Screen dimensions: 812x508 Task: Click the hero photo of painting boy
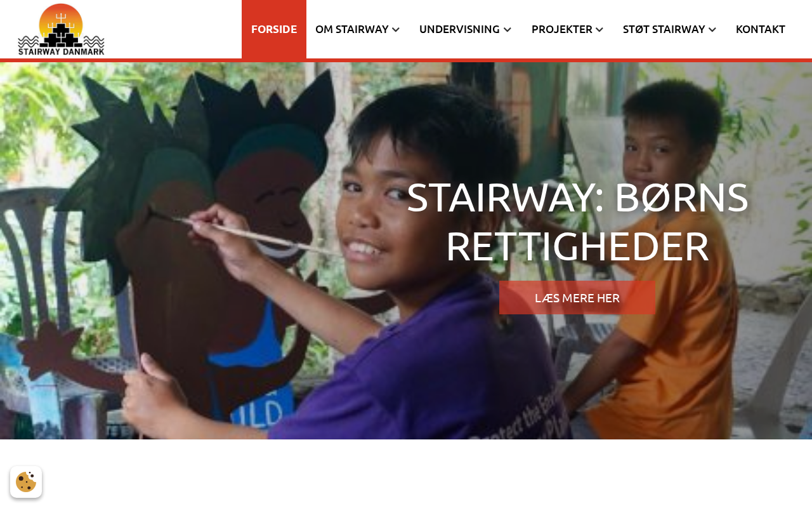point(406,251)
